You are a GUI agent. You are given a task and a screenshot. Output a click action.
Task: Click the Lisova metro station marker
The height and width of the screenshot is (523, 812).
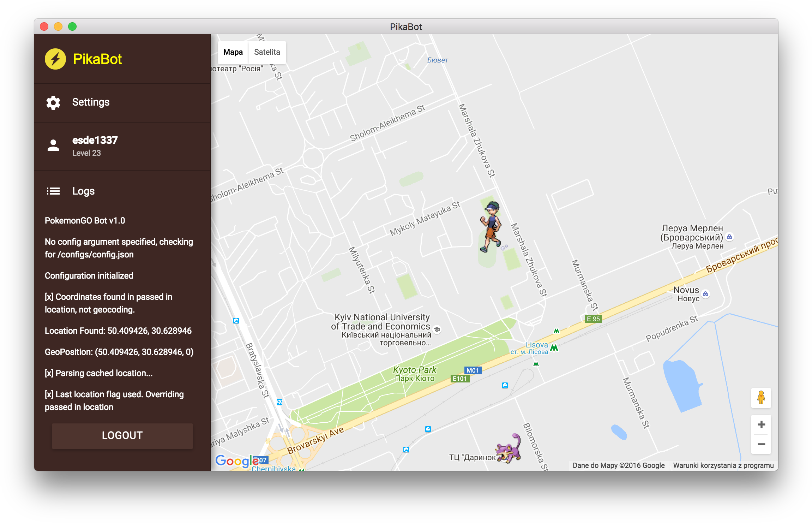point(554,348)
